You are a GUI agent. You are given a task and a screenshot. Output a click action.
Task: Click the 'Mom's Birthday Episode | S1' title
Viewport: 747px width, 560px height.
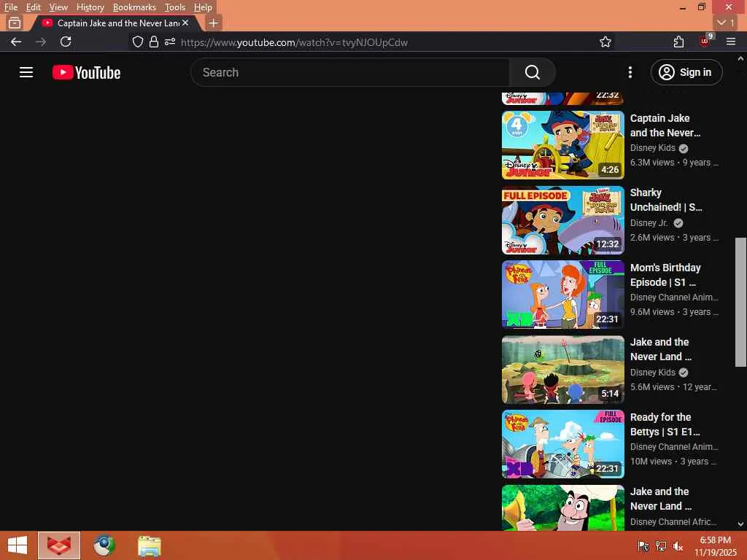(x=665, y=275)
